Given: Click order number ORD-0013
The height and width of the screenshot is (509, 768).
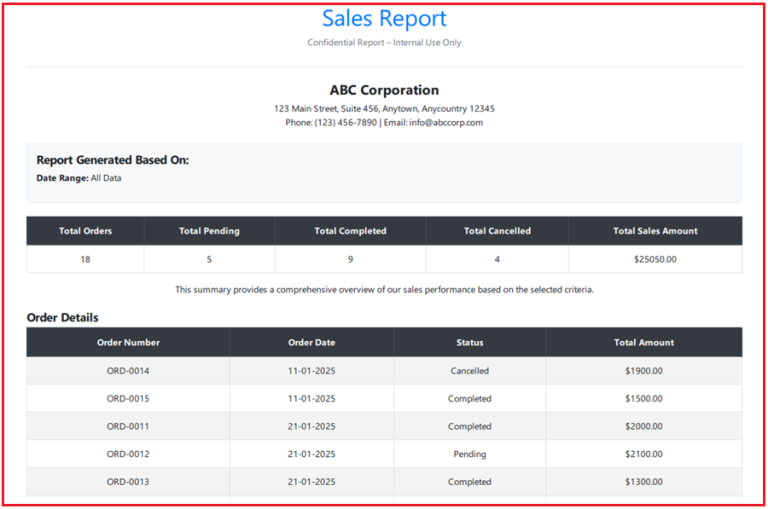Looking at the screenshot, I should point(128,482).
